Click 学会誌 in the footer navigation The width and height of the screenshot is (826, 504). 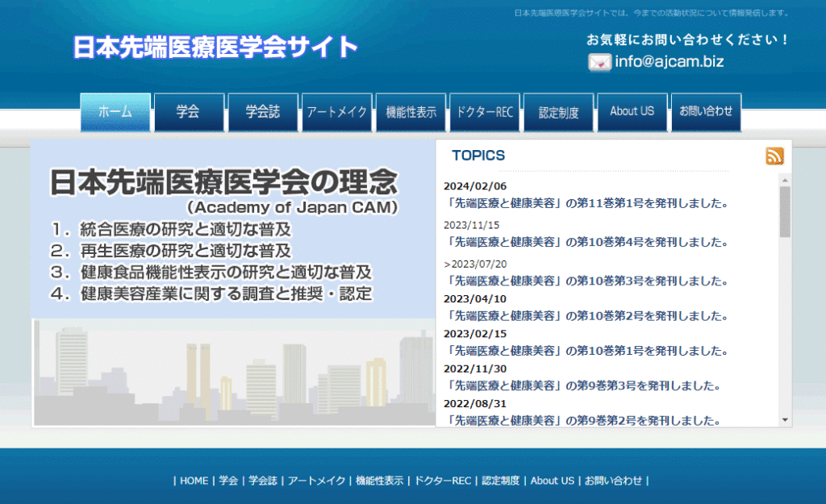pos(264,480)
